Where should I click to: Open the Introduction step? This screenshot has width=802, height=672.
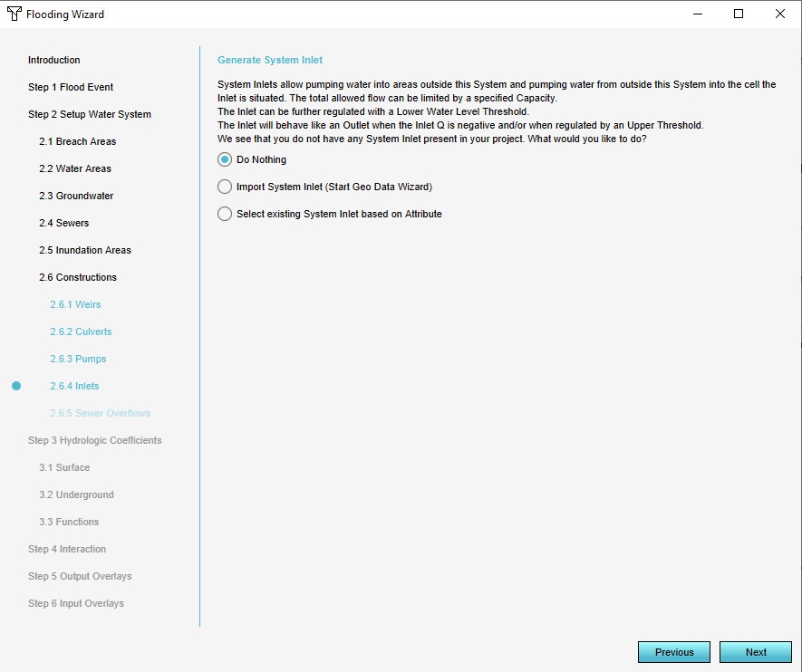53,60
